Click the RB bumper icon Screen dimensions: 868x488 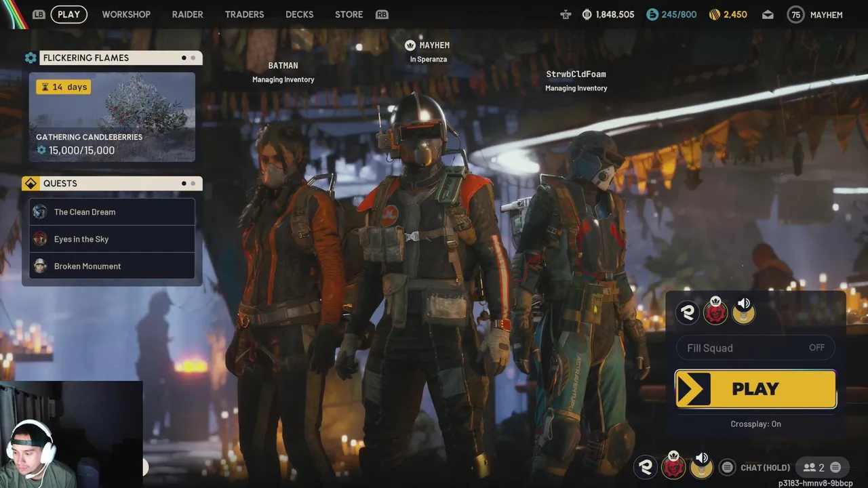[x=382, y=14]
